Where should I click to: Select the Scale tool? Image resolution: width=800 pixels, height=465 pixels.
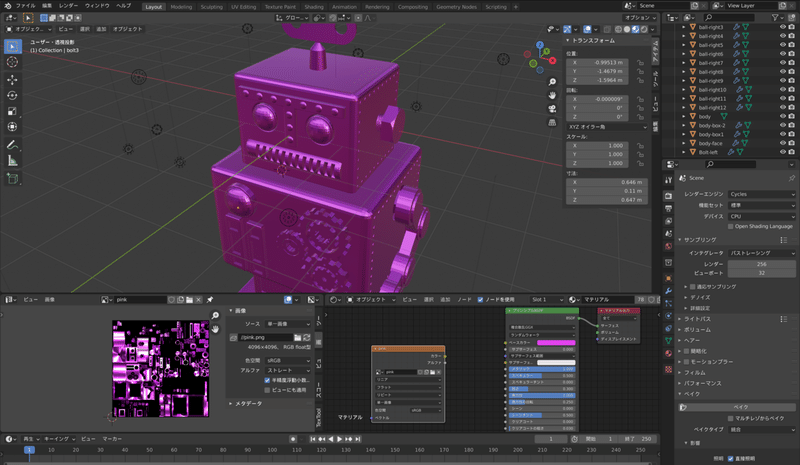12,111
